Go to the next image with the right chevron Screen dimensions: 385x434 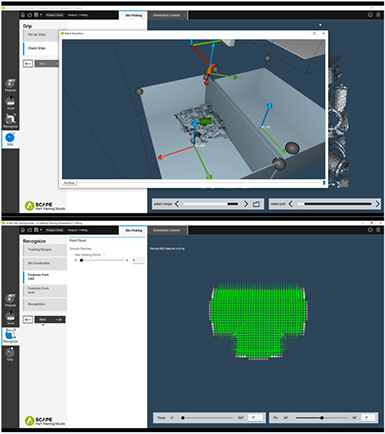click(x=246, y=204)
